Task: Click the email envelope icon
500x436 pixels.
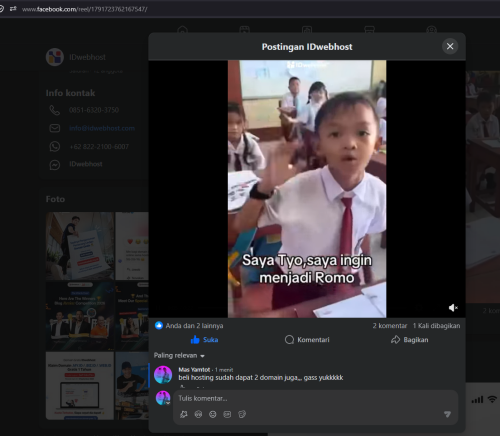Action: 55,128
